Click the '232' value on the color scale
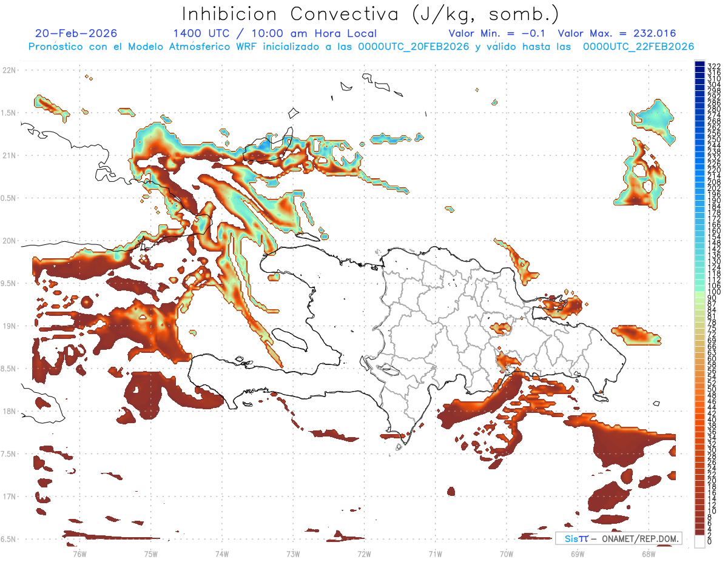The height and width of the screenshot is (562, 728). (x=714, y=157)
